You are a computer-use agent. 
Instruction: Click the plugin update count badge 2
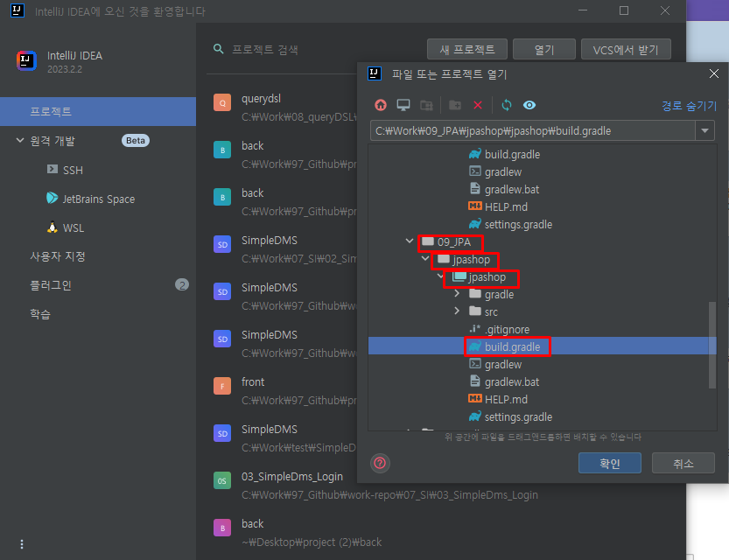click(x=182, y=285)
